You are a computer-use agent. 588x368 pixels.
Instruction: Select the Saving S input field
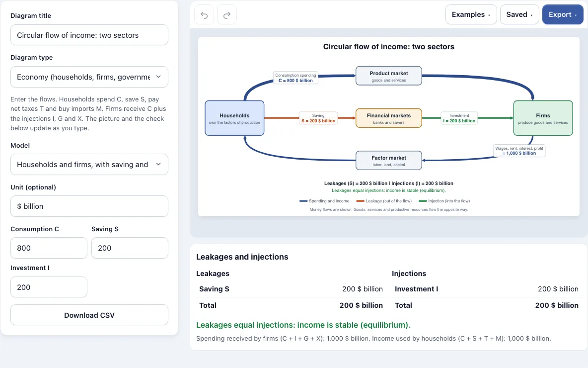[130, 248]
